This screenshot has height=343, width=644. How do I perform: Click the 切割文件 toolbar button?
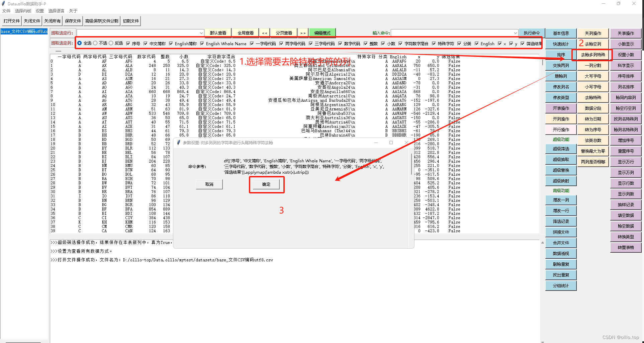click(x=130, y=20)
